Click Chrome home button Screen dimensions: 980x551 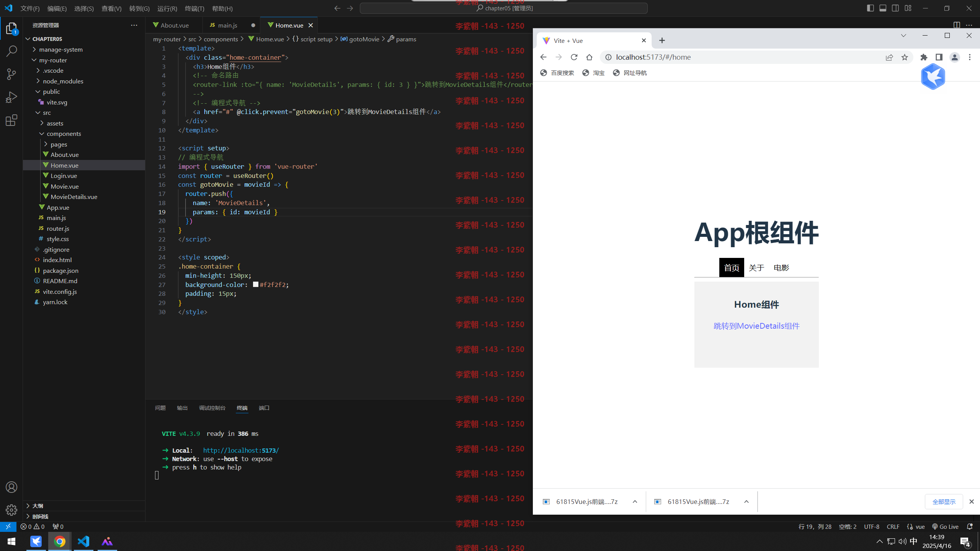coord(589,57)
